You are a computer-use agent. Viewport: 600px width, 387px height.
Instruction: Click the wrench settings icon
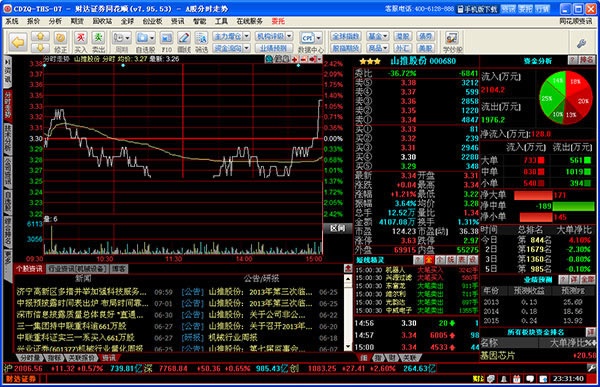tap(582, 43)
